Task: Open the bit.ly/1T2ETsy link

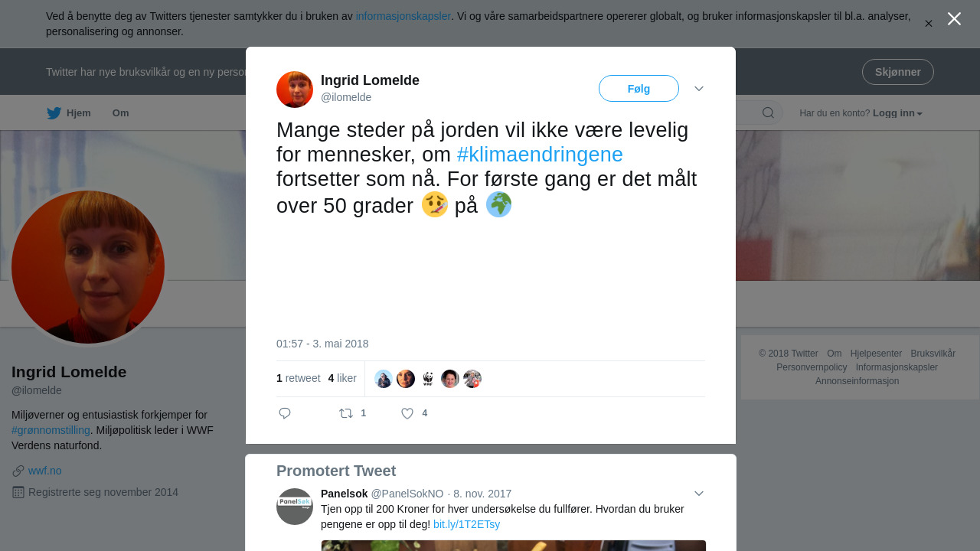Action: (466, 524)
